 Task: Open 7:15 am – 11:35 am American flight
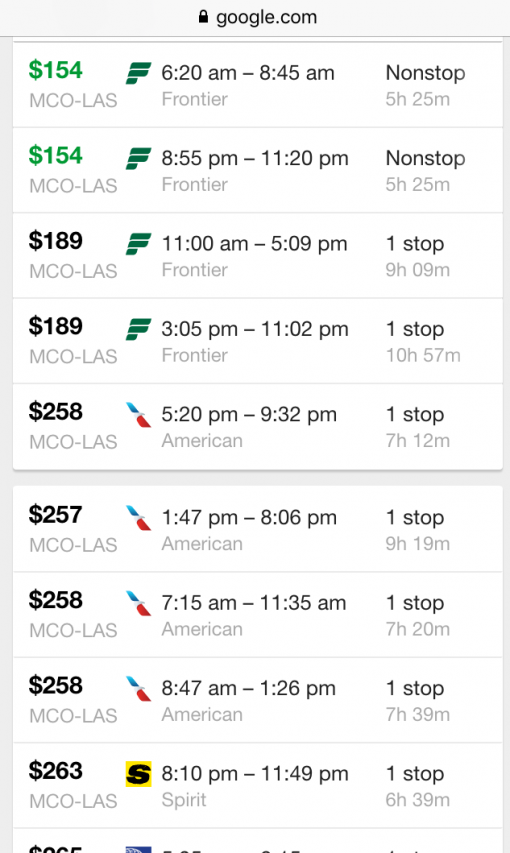(x=257, y=615)
